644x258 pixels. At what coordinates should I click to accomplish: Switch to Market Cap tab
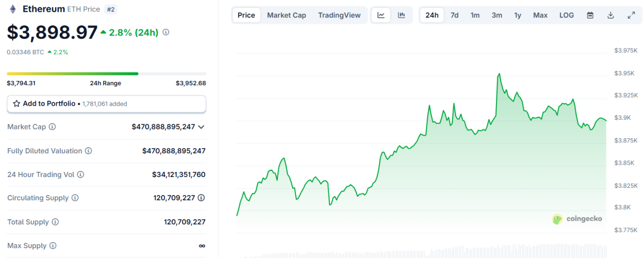[286, 15]
